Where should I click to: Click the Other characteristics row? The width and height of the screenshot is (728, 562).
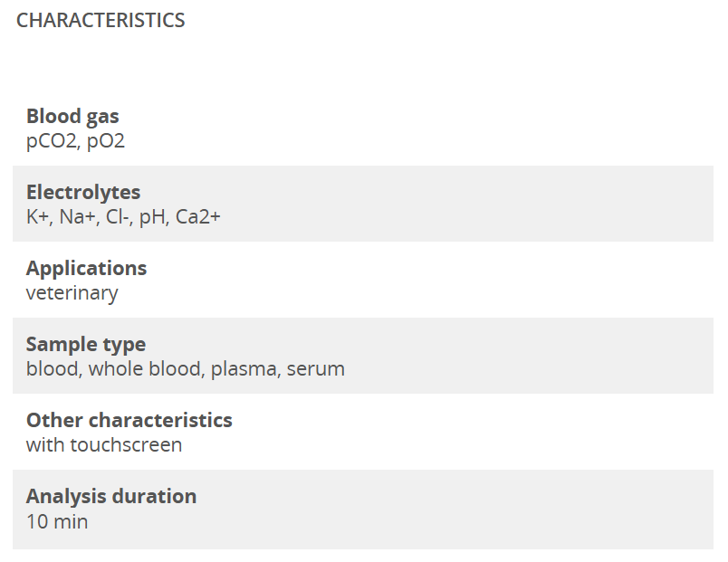363,432
